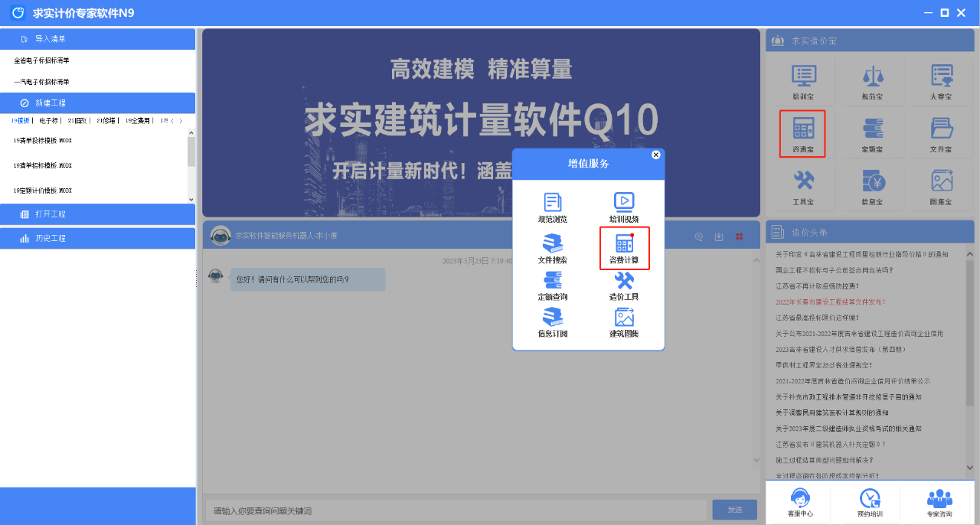Open news 江苏省不再计取疫情防控费！
980x525 pixels.
[x=817, y=285]
